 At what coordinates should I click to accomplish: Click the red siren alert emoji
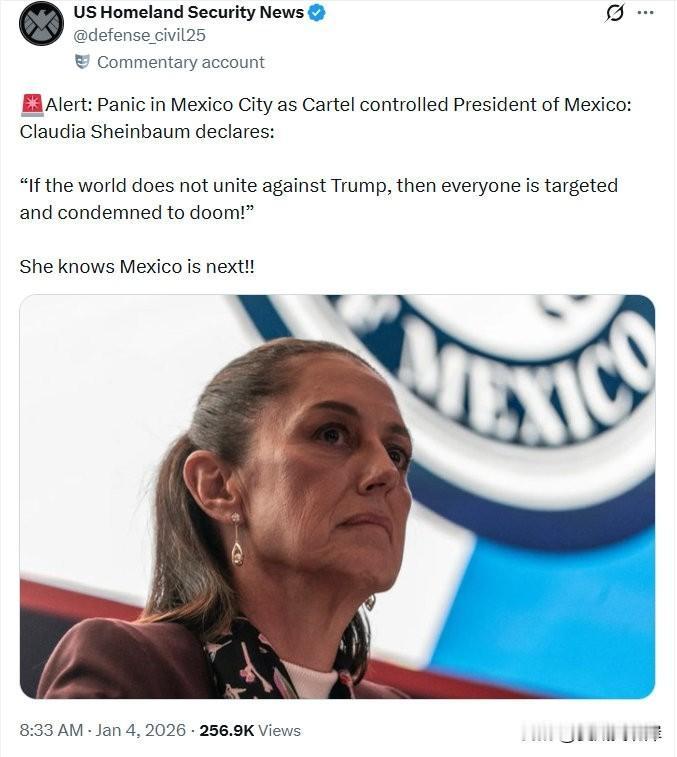click(32, 105)
